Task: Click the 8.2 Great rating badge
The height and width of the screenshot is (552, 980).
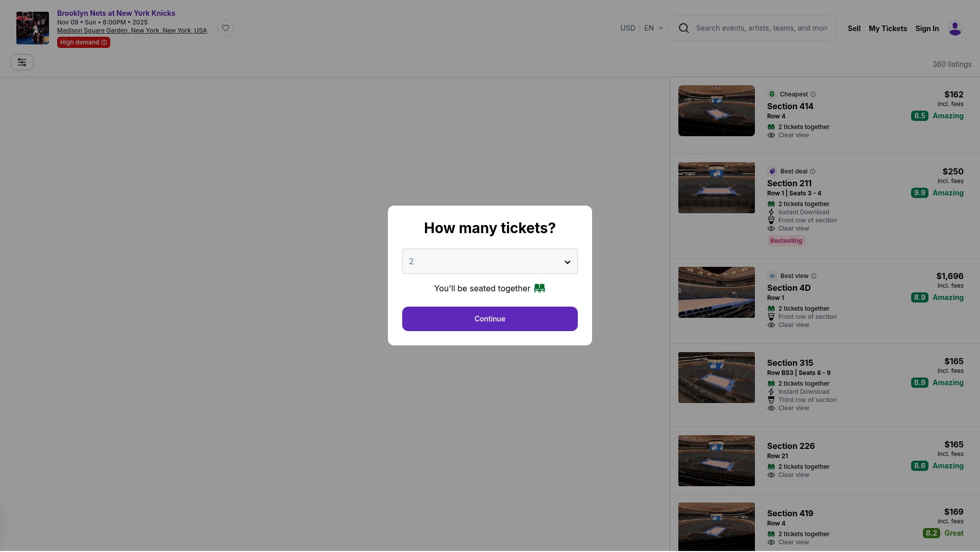Action: (x=943, y=533)
